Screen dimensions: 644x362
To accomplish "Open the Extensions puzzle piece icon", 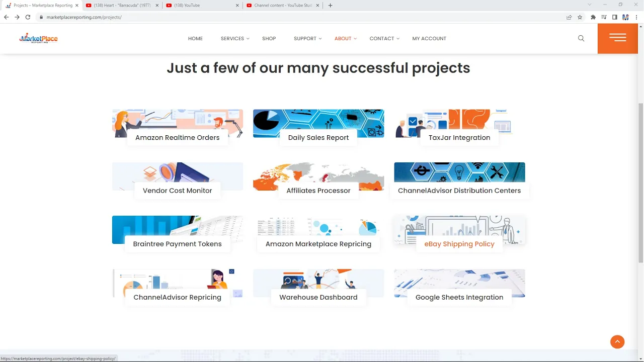I will click(593, 17).
